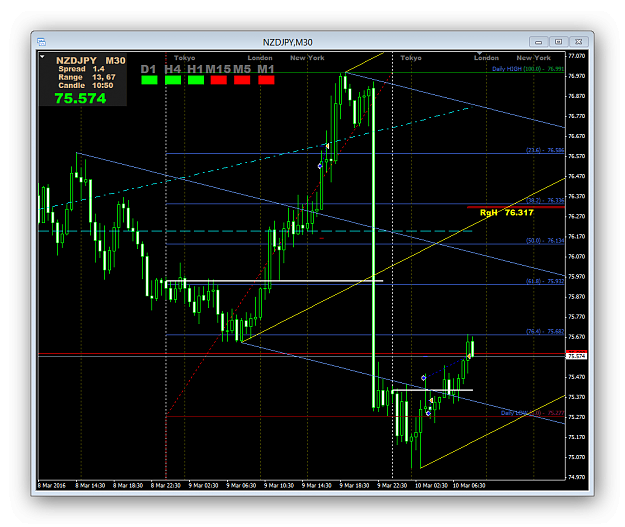This screenshot has width=625, height=527.
Task: Click the first London session label
Action: click(260, 58)
